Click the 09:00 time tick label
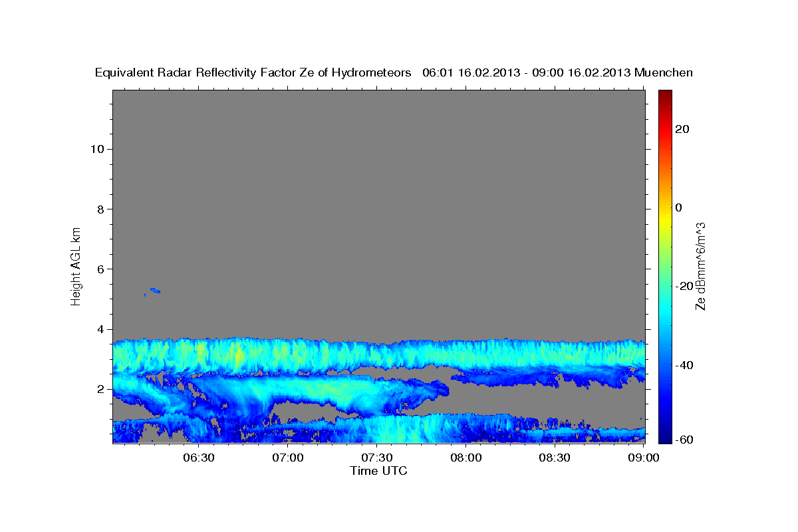798x532 pixels. pos(643,458)
